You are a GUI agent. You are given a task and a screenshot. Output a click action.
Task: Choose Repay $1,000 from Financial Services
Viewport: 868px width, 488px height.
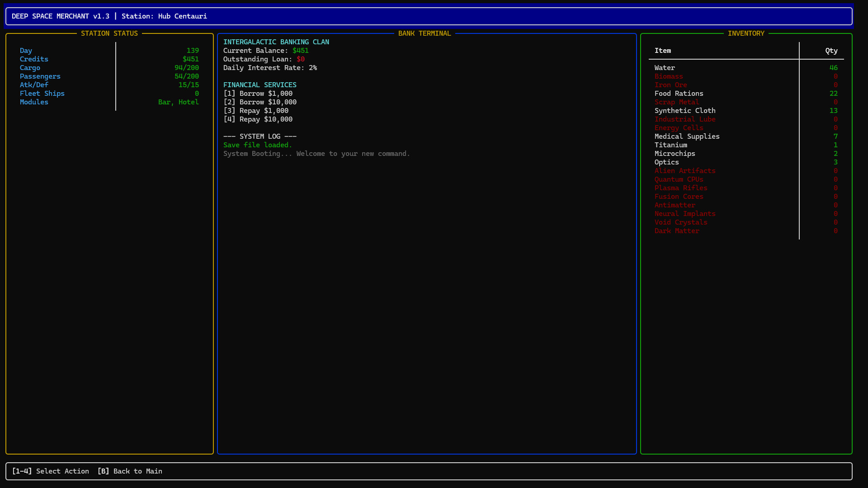coord(256,111)
